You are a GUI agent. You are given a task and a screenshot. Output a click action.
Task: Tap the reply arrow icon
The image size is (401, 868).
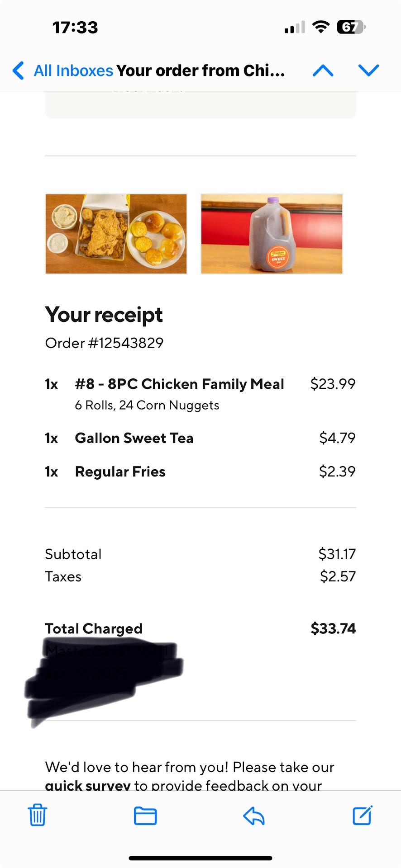tap(254, 816)
